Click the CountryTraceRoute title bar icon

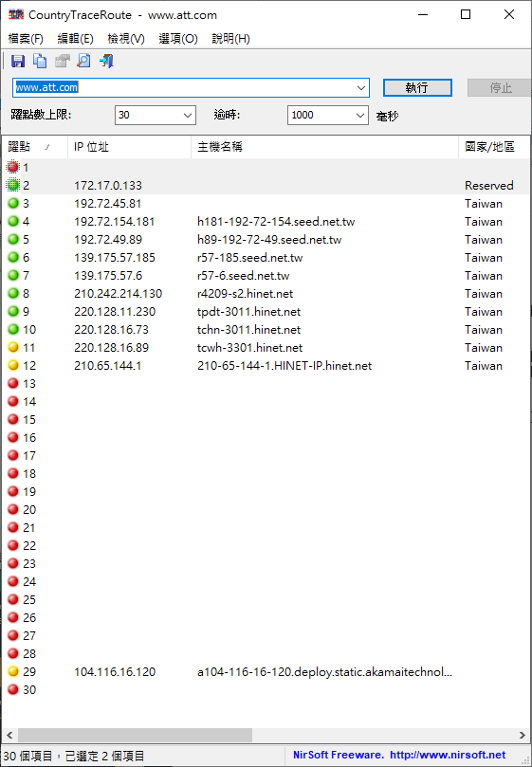16,14
